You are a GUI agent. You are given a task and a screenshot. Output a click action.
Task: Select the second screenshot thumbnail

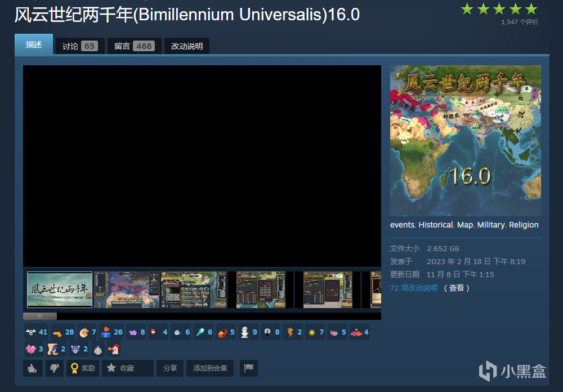[126, 289]
